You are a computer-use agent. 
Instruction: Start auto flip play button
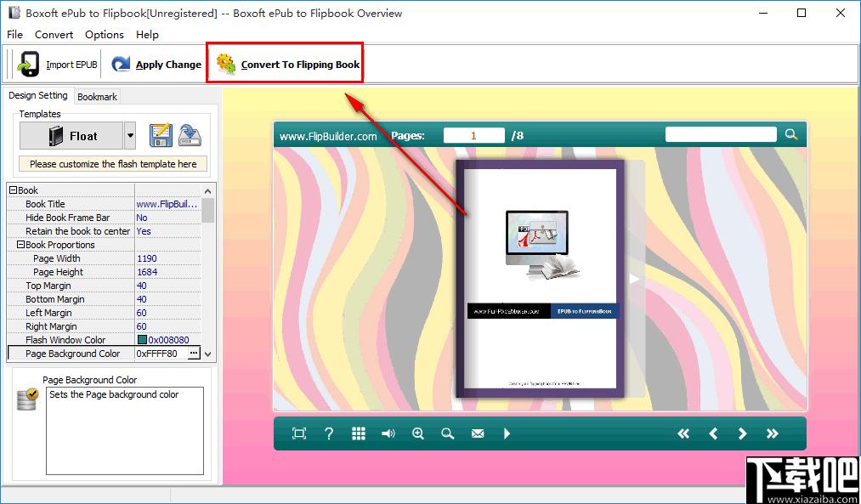point(507,433)
